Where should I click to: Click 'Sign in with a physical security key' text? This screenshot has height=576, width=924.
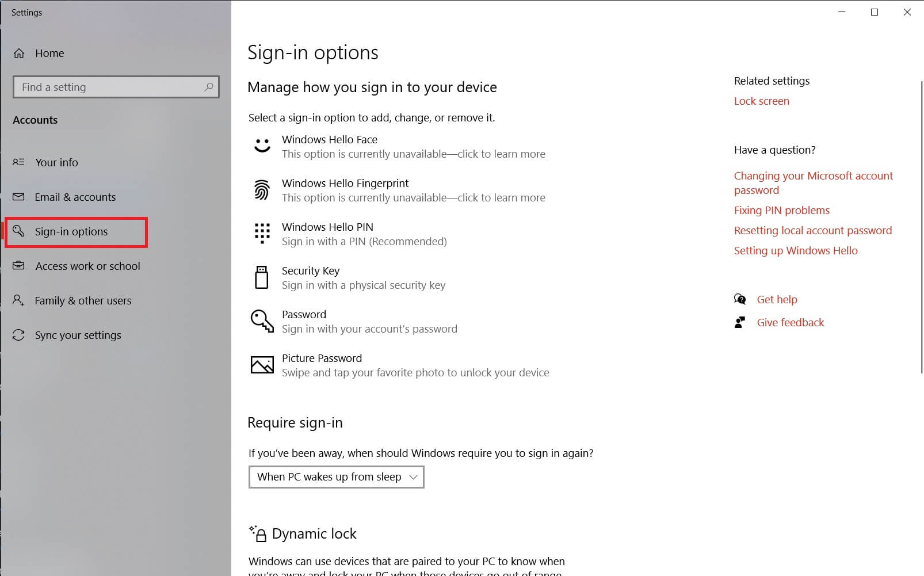tap(364, 285)
